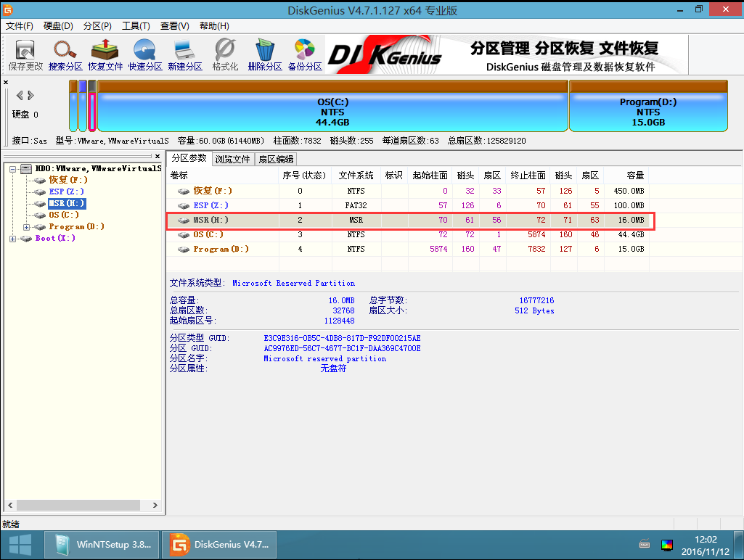Click the 序号(状态) column header
Image resolution: width=744 pixels, height=560 pixels.
pyautogui.click(x=305, y=176)
